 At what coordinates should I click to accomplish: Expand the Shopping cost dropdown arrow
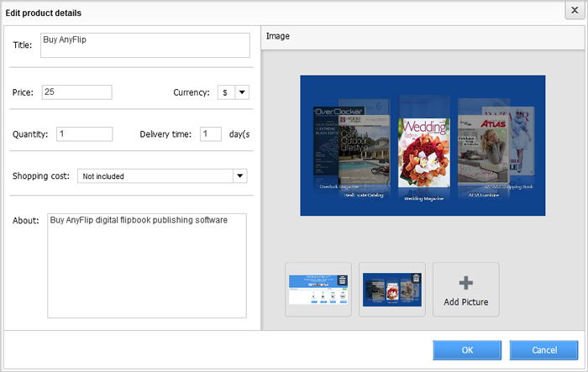click(x=239, y=176)
